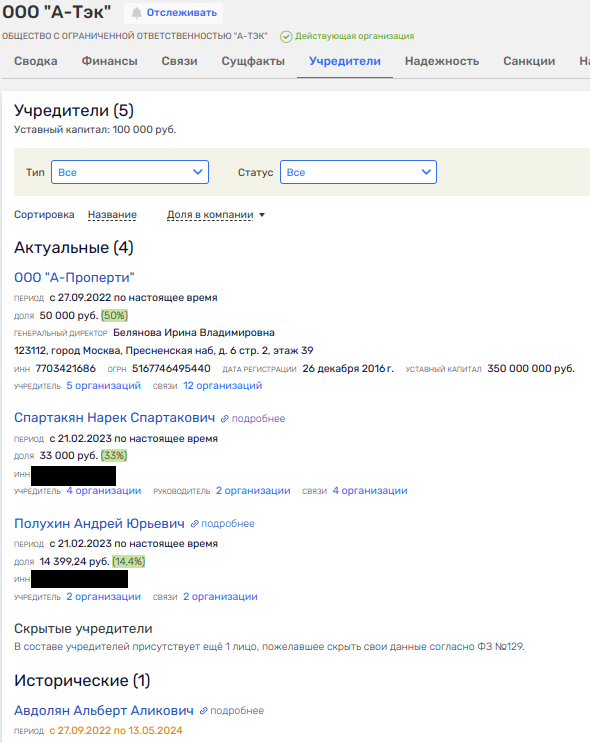Click chain icon beside Полухин's подробнее
Screen dimensions: 590x743
click(x=194, y=524)
